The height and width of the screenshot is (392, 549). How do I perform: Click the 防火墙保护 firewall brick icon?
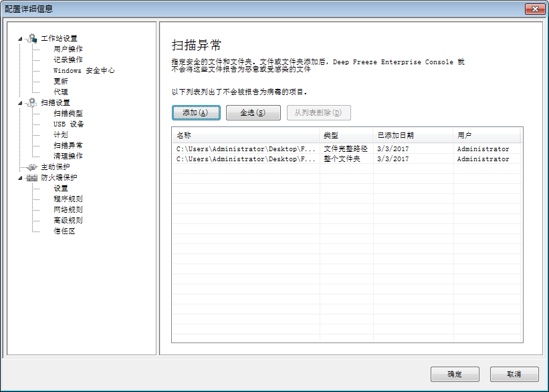31,177
